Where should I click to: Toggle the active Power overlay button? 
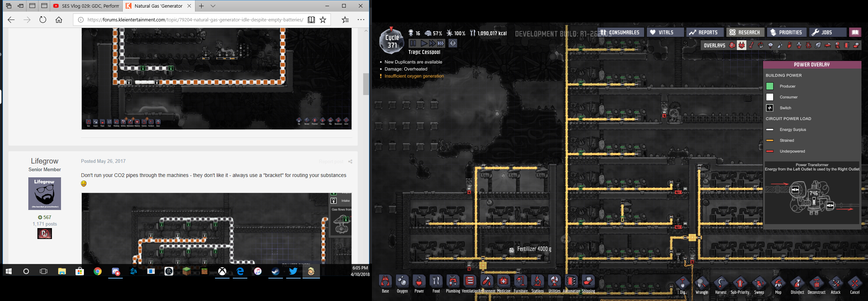742,45
